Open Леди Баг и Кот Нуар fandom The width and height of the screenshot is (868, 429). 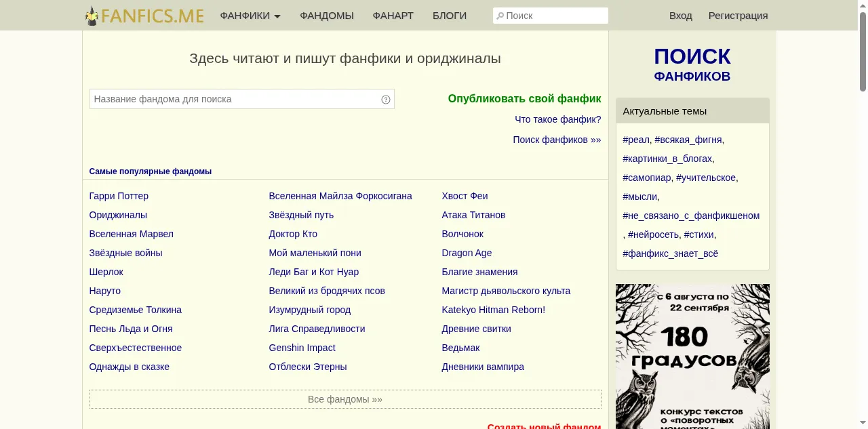[x=314, y=272]
